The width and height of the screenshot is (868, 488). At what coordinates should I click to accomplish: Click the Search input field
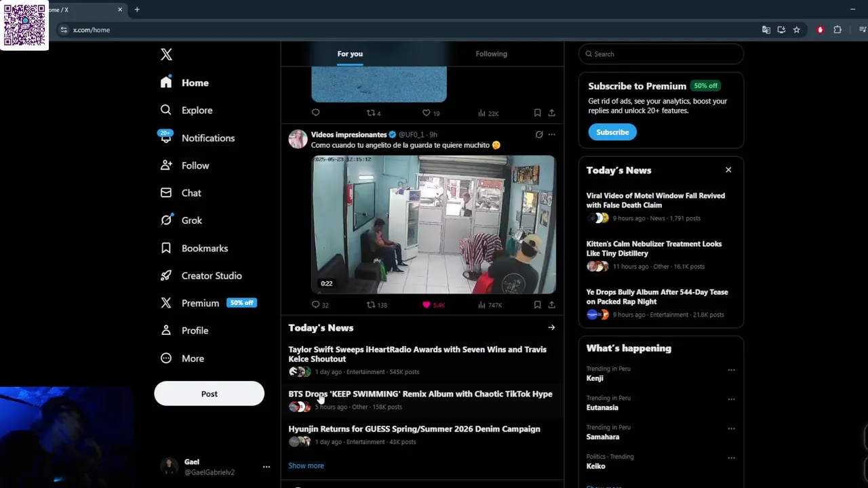[661, 54]
